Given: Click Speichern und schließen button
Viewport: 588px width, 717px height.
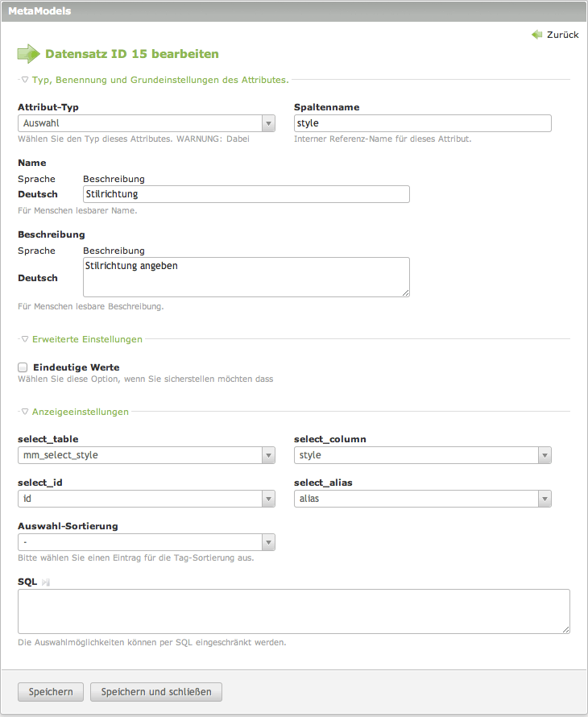Looking at the screenshot, I should [156, 692].
